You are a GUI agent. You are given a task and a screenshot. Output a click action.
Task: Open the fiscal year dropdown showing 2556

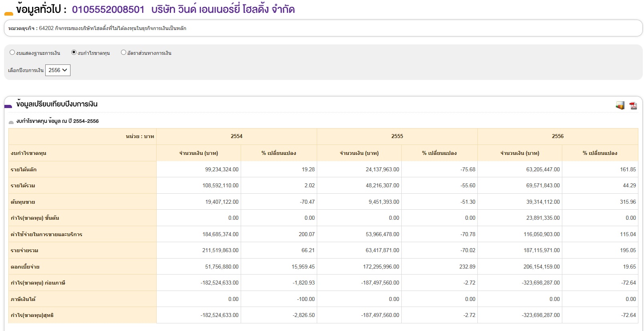(58, 70)
